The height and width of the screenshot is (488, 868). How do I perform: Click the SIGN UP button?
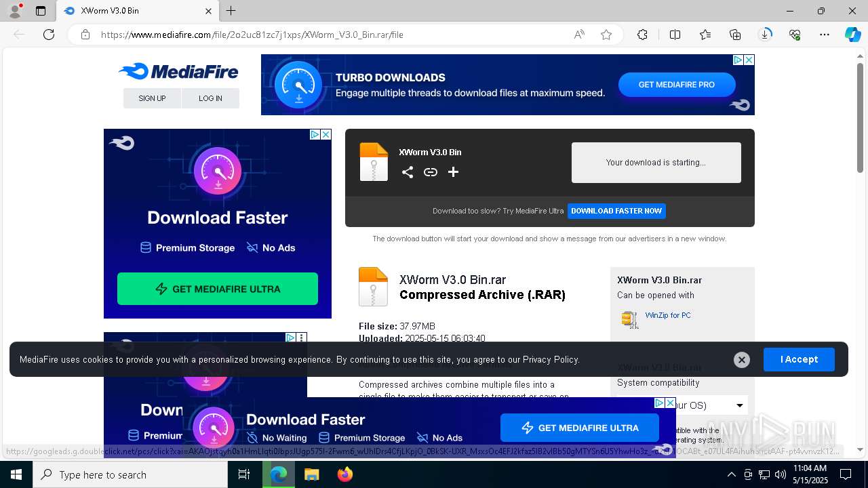pos(152,98)
